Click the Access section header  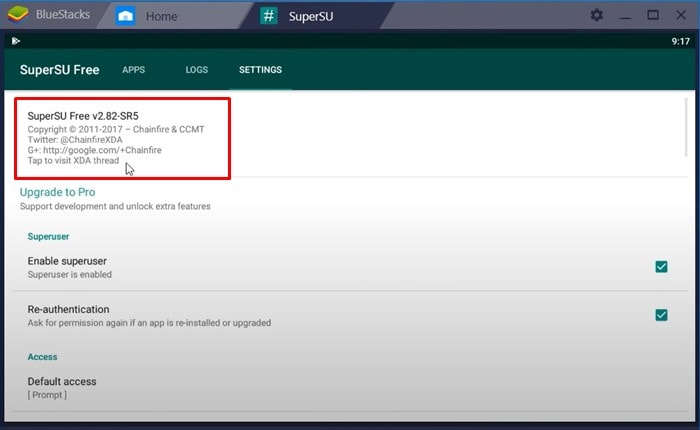click(42, 357)
